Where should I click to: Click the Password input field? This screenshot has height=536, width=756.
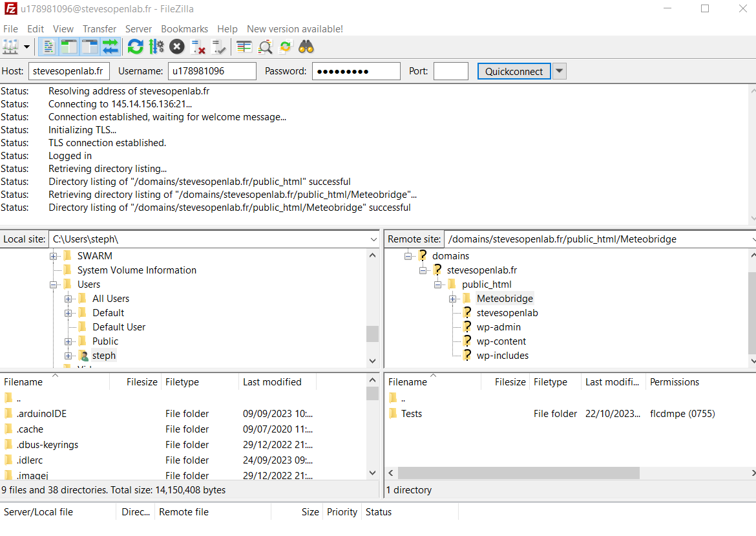[356, 71]
